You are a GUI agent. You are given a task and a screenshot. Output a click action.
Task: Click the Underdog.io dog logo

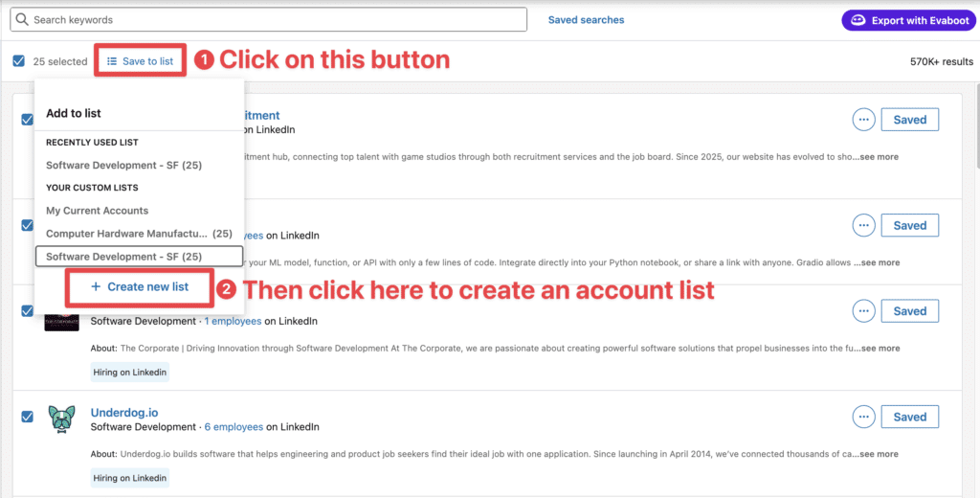[x=61, y=419]
